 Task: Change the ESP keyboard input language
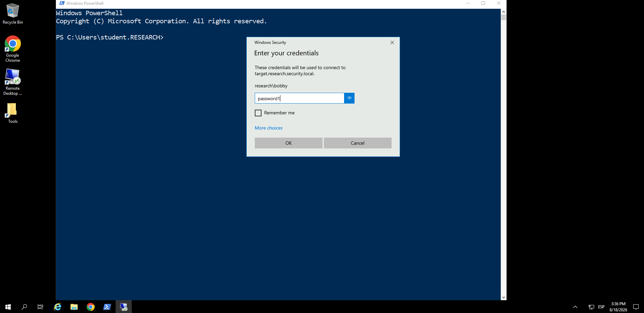click(x=601, y=307)
